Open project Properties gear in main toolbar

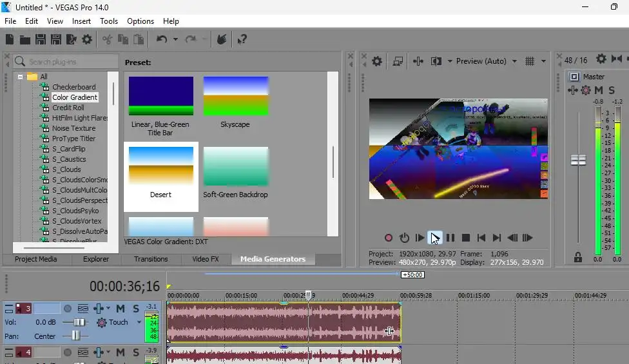(86, 39)
